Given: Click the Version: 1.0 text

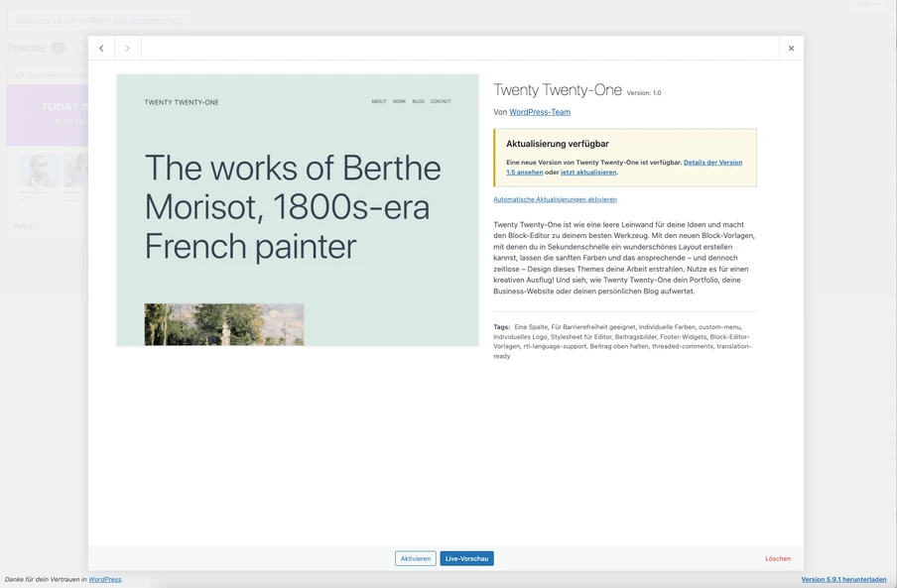Looking at the screenshot, I should pyautogui.click(x=644, y=92).
